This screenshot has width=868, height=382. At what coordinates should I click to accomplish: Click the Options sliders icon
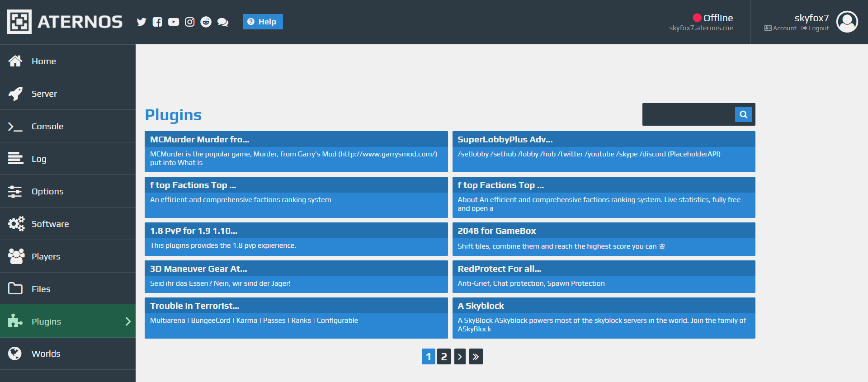coord(15,191)
